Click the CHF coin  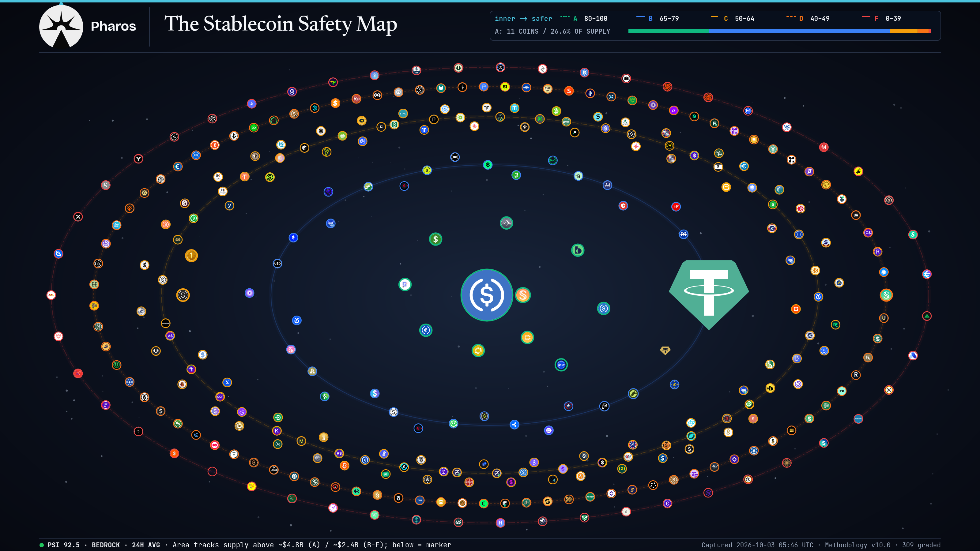[x=548, y=88]
